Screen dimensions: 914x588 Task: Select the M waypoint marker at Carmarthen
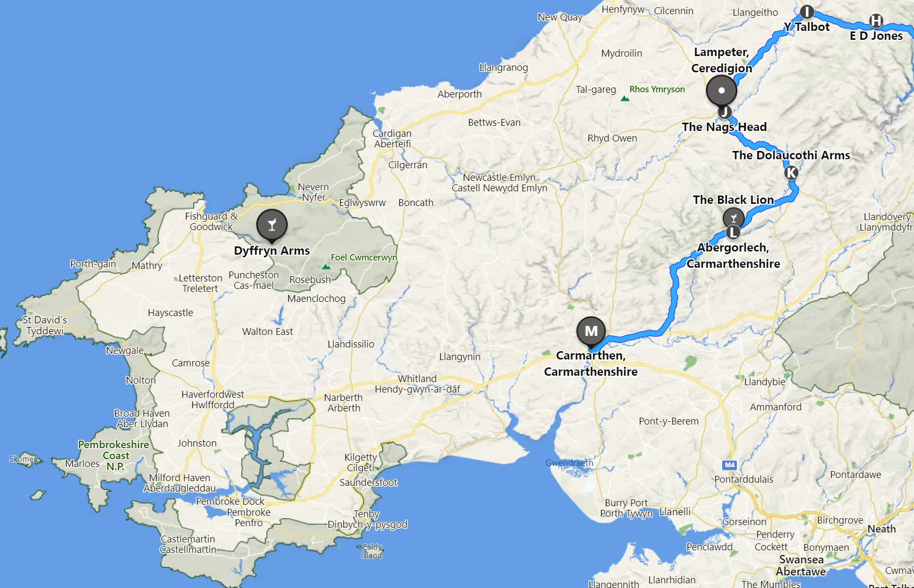[591, 332]
